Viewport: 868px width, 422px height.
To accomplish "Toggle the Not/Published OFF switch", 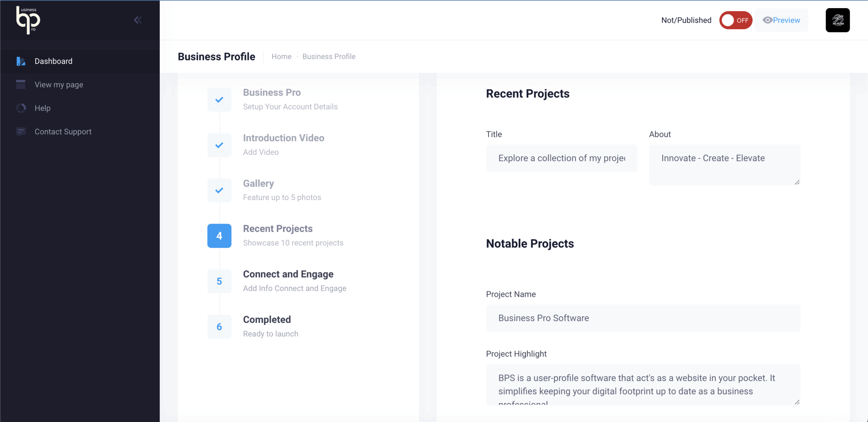I will (735, 20).
